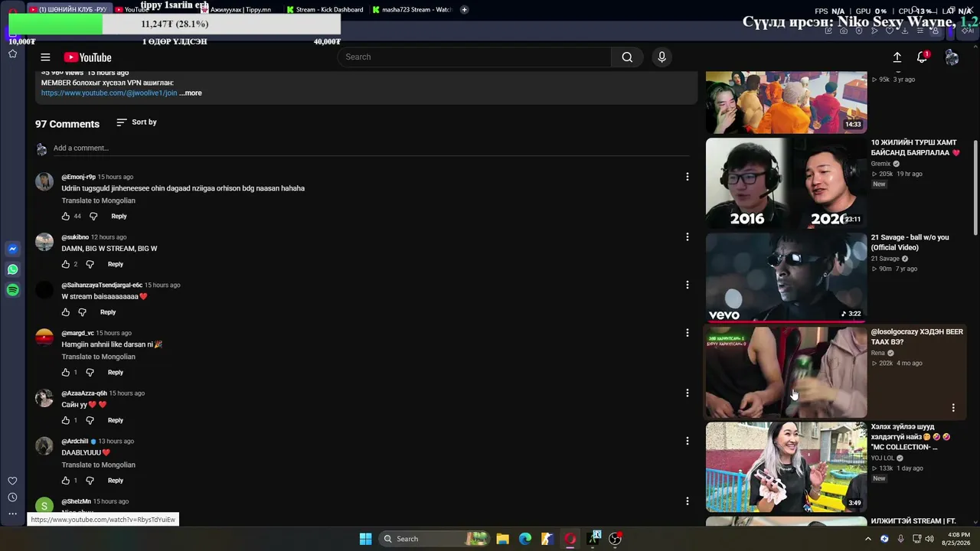Open the account avatar menu
The width and height of the screenshot is (980, 551).
(x=952, y=57)
